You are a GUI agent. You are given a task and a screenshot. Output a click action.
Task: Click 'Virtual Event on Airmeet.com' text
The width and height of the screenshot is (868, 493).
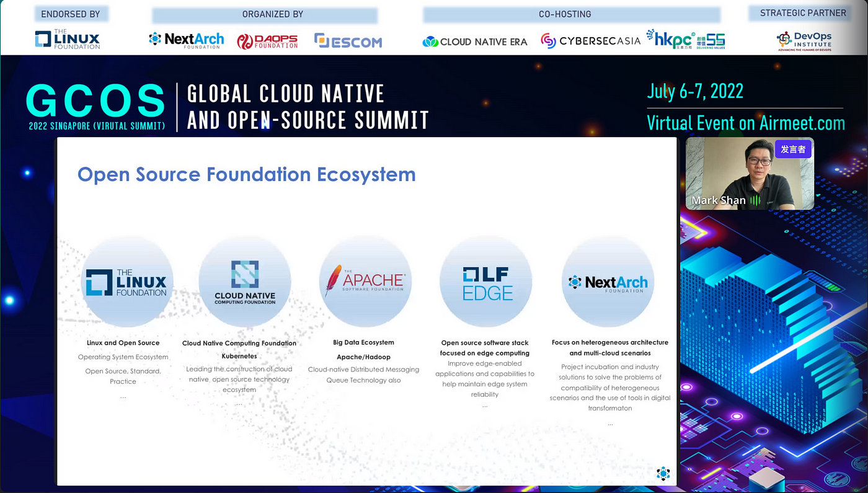click(746, 122)
